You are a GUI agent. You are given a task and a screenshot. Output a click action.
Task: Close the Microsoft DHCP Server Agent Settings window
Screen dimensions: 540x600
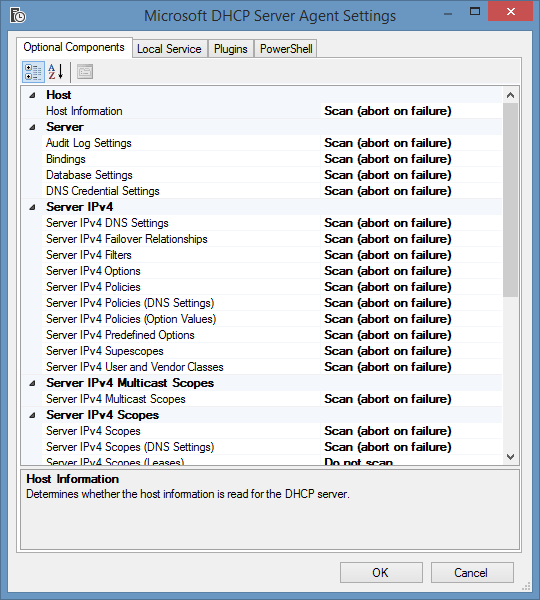511,11
